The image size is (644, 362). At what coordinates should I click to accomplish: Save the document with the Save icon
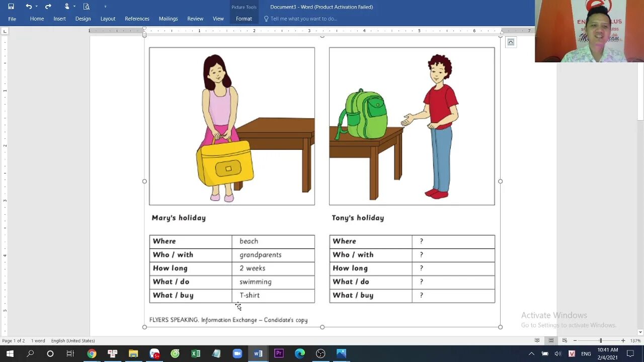point(11,7)
